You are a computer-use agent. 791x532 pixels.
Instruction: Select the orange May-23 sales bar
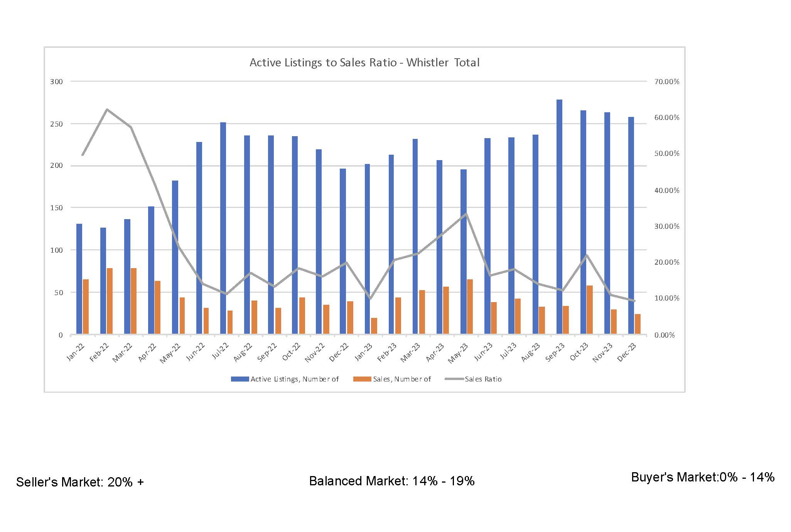470,307
